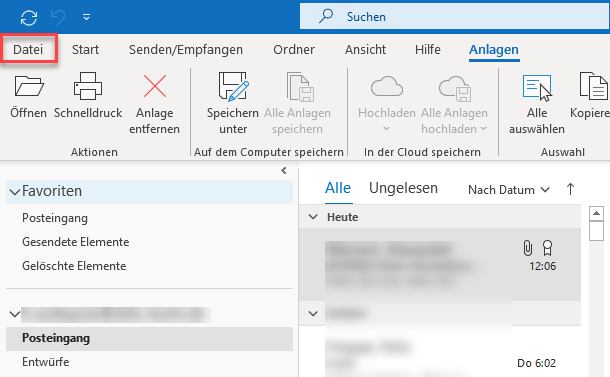Viewport: 610px width, 377px height.
Task: Collapse the folder pane with the arrow
Action: click(x=284, y=170)
